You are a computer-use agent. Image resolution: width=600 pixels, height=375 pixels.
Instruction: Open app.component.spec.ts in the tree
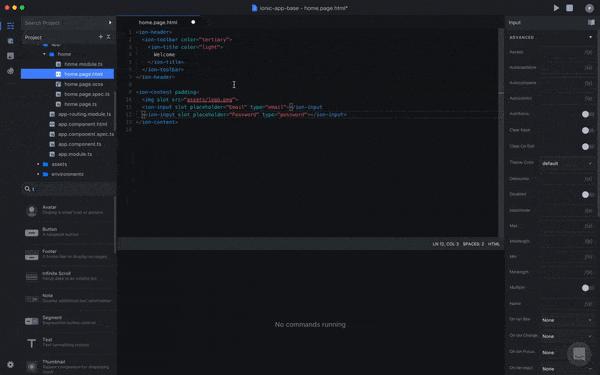[86, 134]
